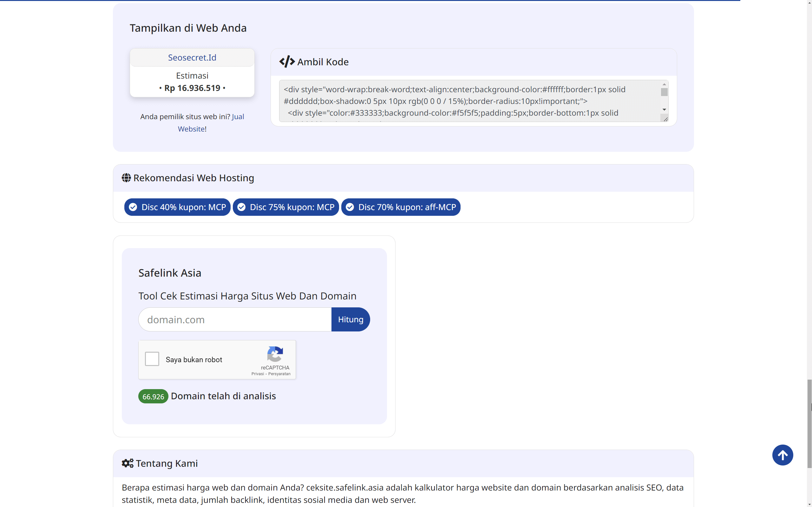
Task: Select the Disc 75% kupon: MCP badge
Action: [x=285, y=207]
